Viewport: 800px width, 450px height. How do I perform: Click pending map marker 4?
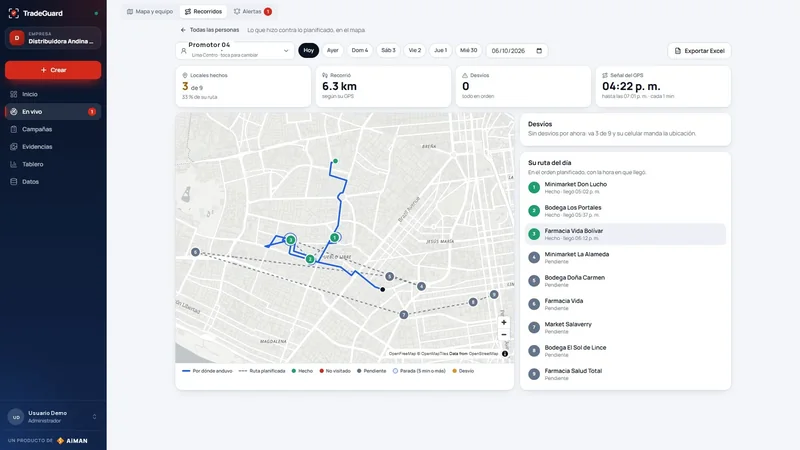421,286
